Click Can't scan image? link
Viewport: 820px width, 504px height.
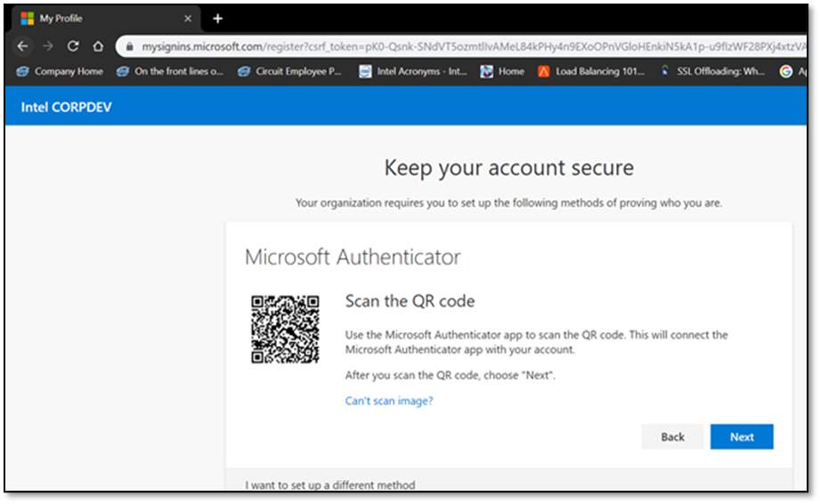click(389, 401)
